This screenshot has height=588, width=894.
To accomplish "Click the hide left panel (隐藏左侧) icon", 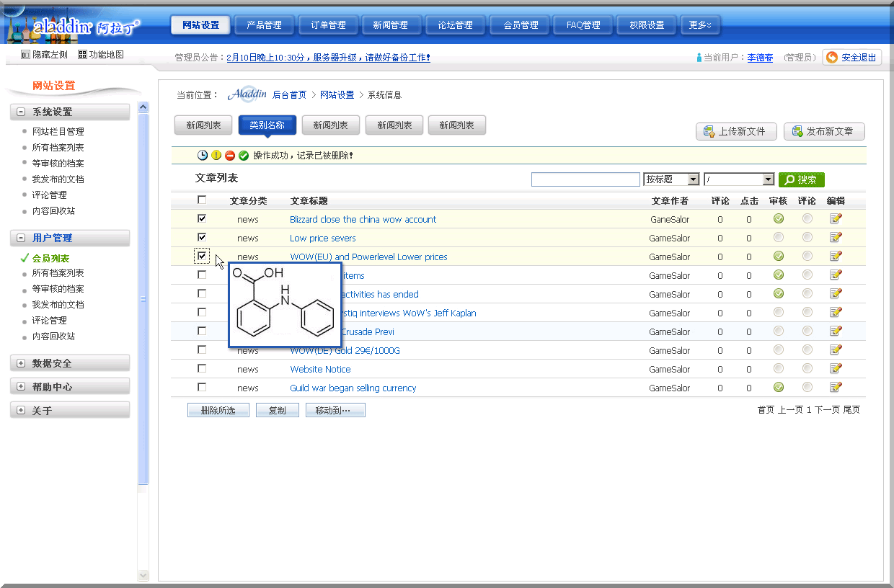I will click(x=26, y=55).
